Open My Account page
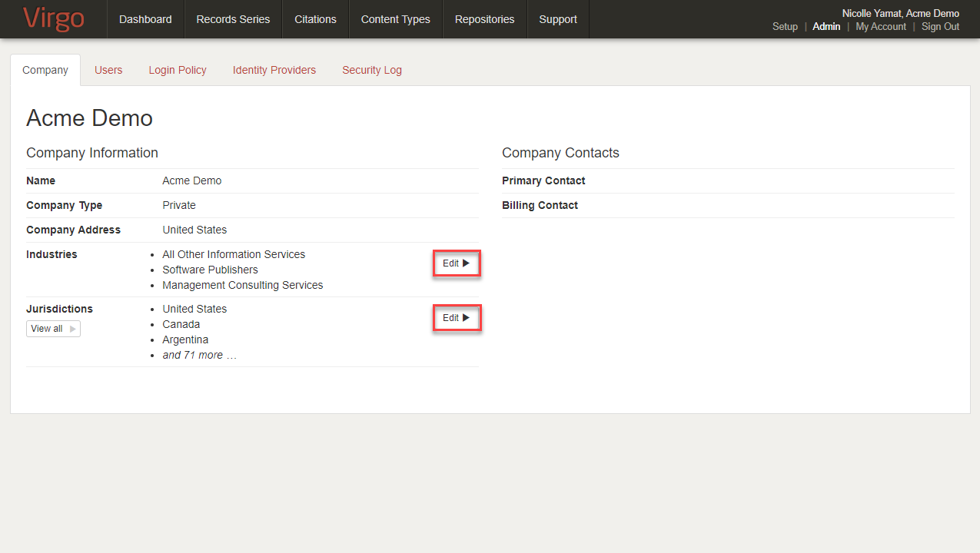980x553 pixels. (x=881, y=26)
